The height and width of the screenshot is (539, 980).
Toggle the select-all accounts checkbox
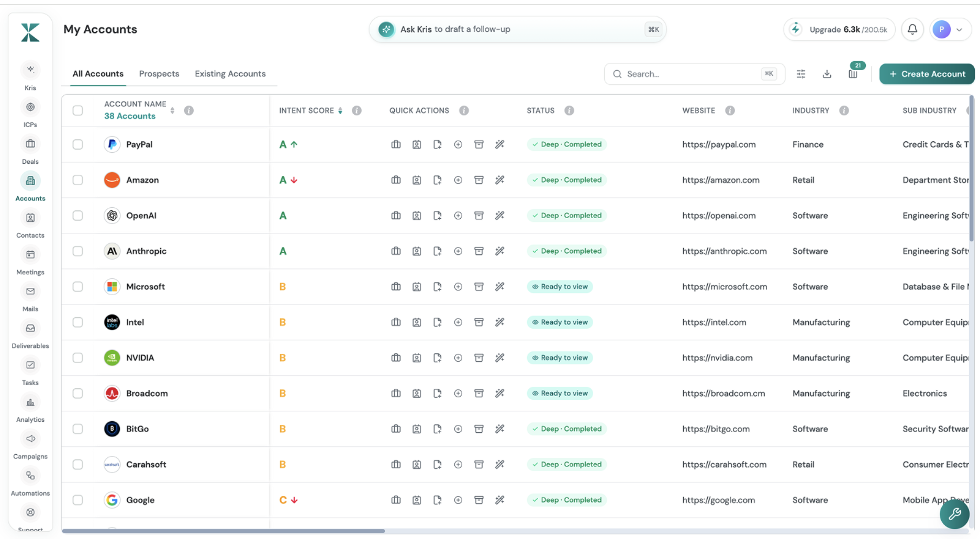(x=78, y=110)
